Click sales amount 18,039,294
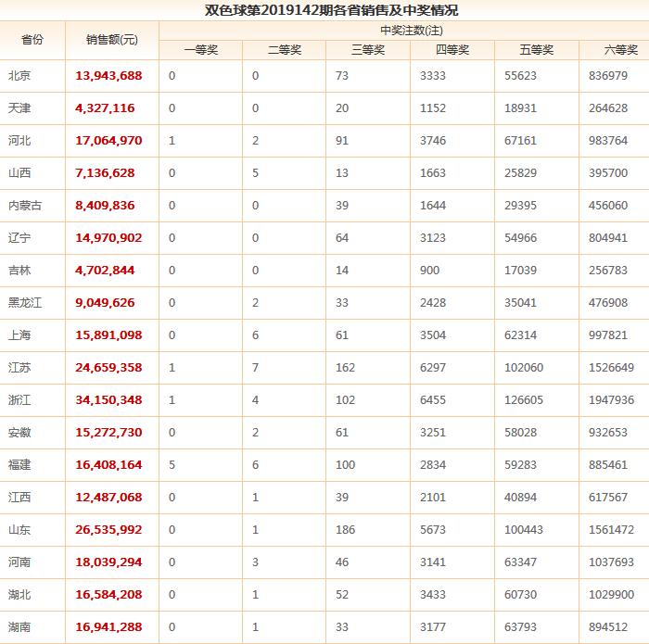This screenshot has width=649, height=644. tap(108, 562)
